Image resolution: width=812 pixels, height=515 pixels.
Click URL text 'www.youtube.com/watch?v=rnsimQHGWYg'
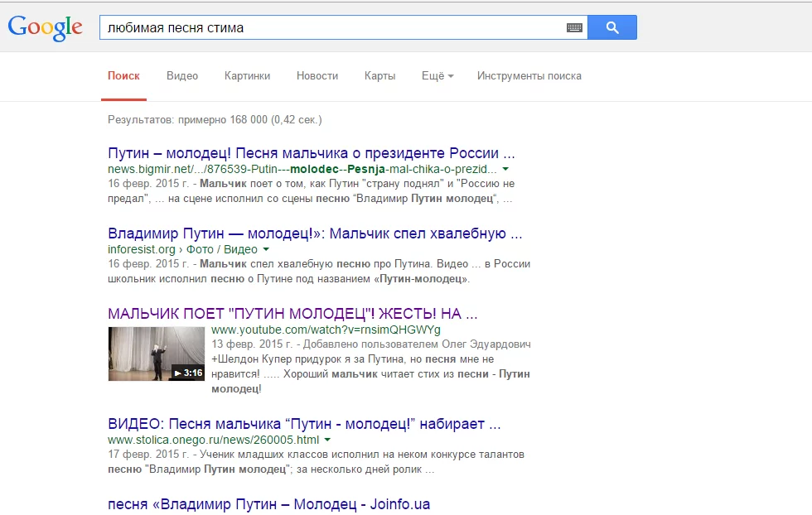click(x=326, y=330)
